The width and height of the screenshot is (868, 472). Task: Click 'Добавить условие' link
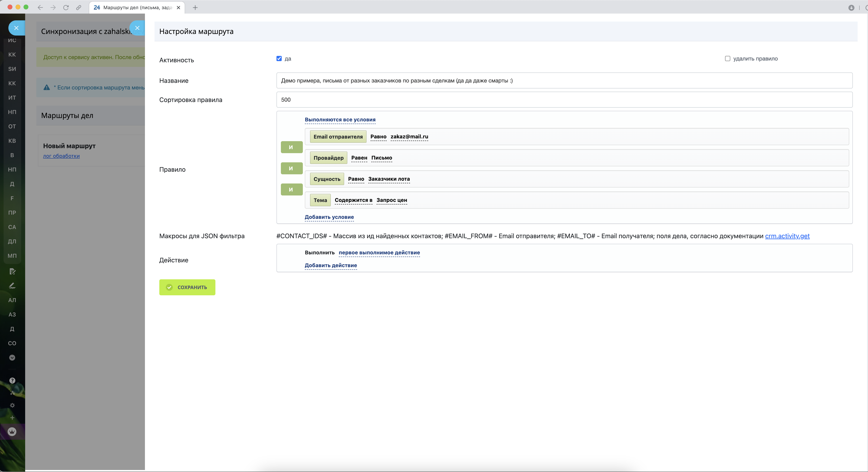pyautogui.click(x=329, y=217)
